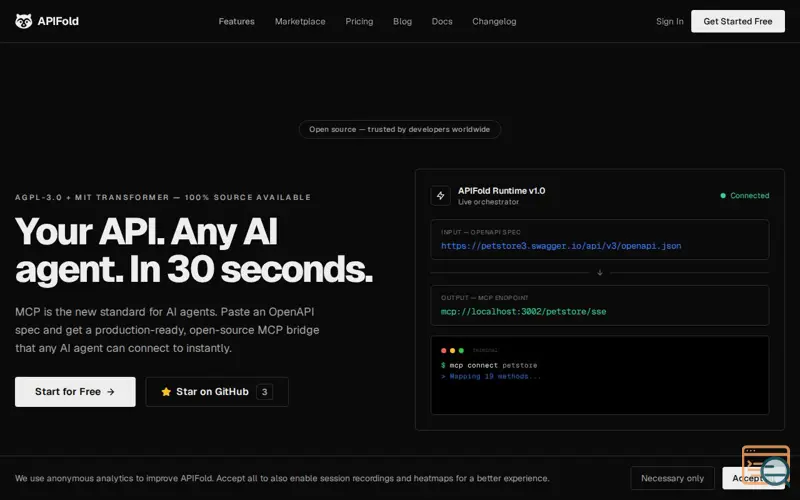Click the yellow star icon on GitHub button
The image size is (800, 500).
tap(166, 392)
